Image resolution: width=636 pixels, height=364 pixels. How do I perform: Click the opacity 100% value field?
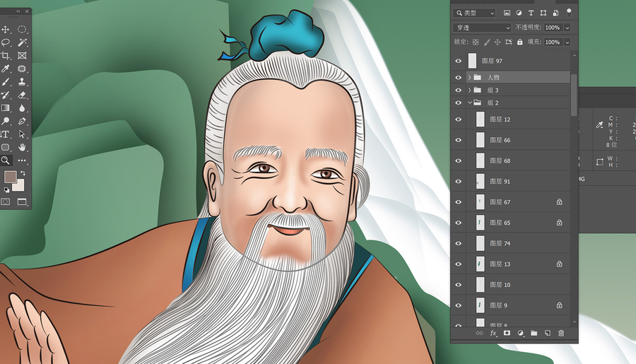[553, 28]
